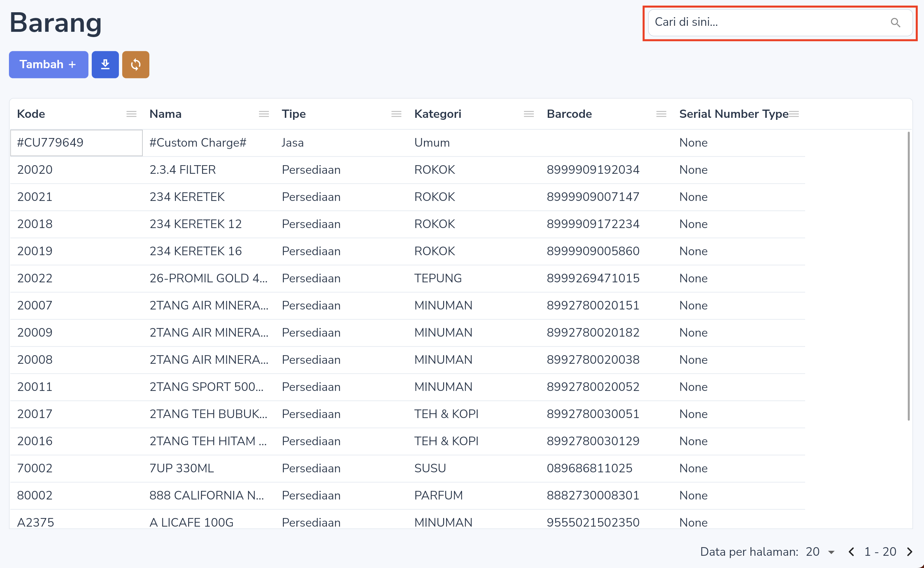
Task: Select the 234 KERETEK 16 item
Action: pos(195,251)
